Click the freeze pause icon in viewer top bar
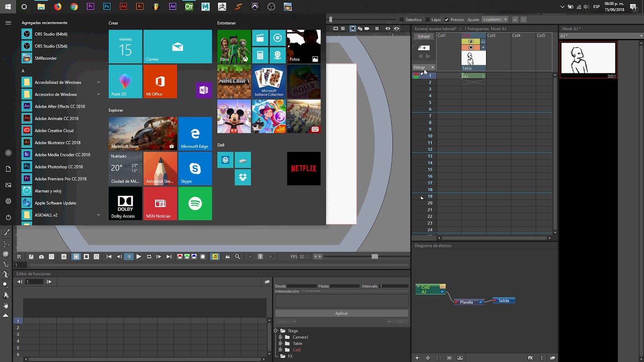 [376, 29]
